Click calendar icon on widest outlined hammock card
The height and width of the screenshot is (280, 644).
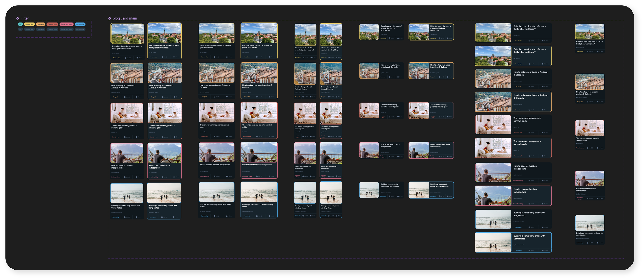pos(529,204)
